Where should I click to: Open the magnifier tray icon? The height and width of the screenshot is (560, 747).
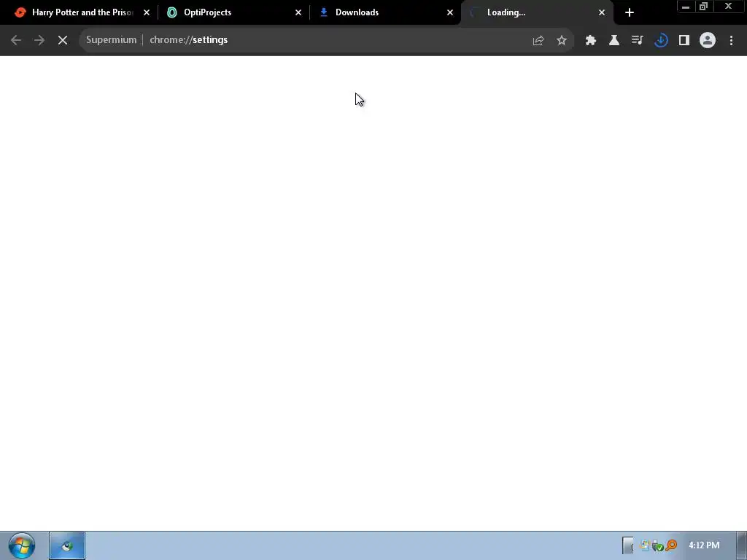pos(672,545)
